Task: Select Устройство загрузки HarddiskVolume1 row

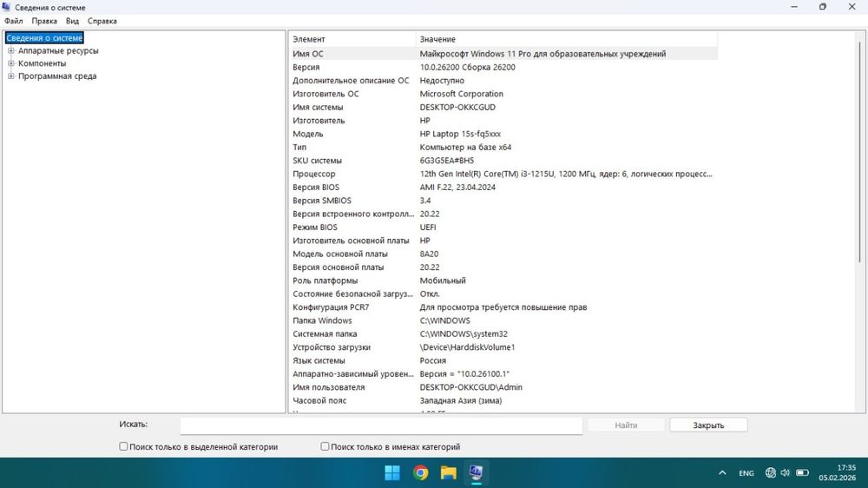Action: (x=503, y=346)
